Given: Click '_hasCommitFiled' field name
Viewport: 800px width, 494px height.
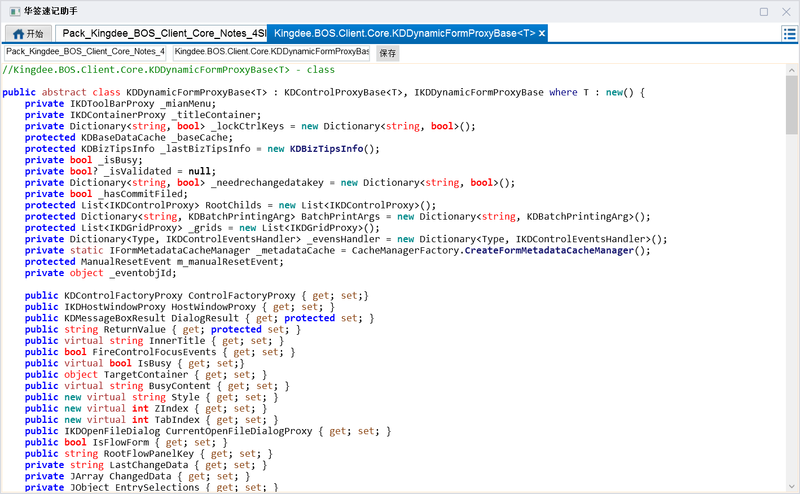Looking at the screenshot, I should tap(142, 193).
